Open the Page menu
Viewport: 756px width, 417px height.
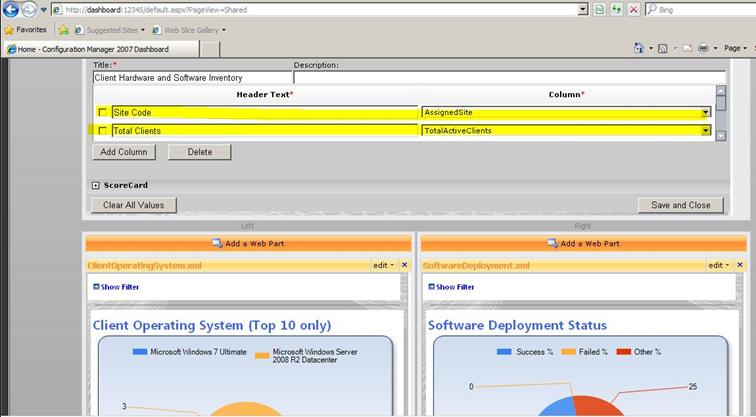click(735, 48)
